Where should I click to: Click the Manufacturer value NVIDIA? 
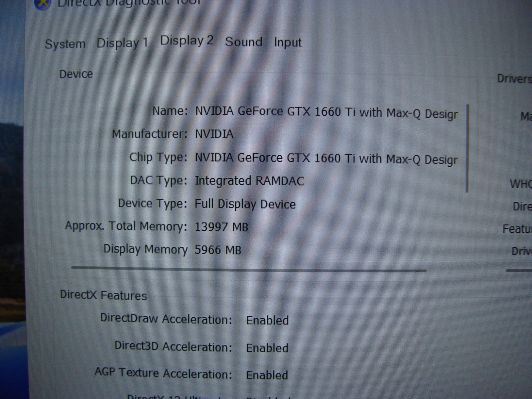pos(214,134)
